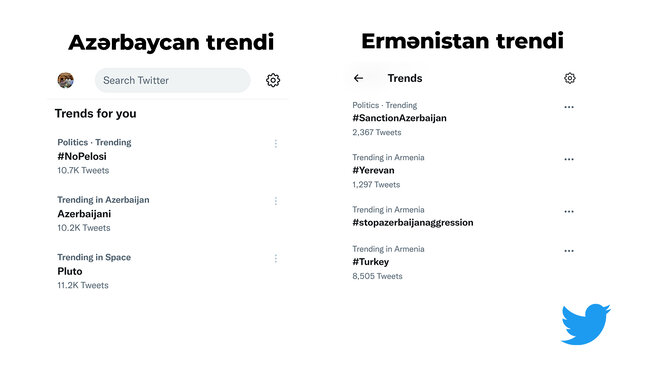Open more options for #NoPelosi trend

[x=276, y=144]
